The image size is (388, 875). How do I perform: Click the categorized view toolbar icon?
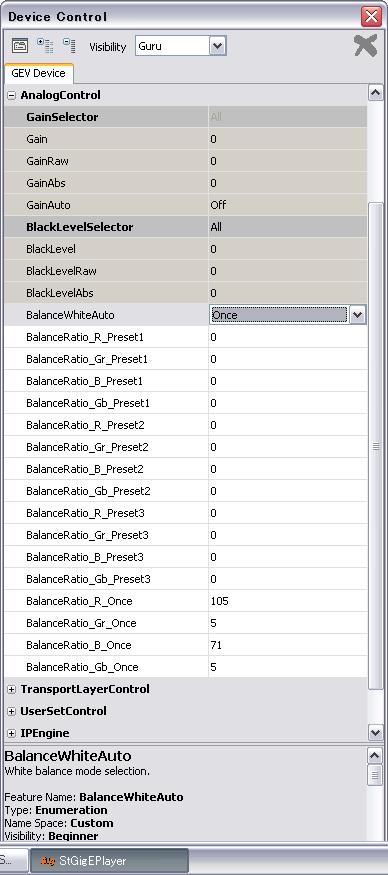tap(20, 46)
